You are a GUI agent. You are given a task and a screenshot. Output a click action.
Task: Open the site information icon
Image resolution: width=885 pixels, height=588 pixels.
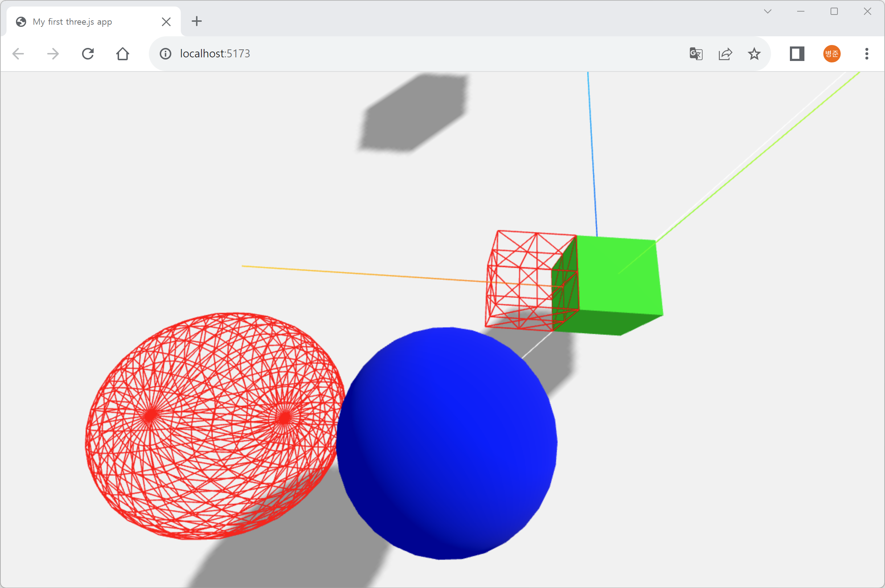pos(166,54)
